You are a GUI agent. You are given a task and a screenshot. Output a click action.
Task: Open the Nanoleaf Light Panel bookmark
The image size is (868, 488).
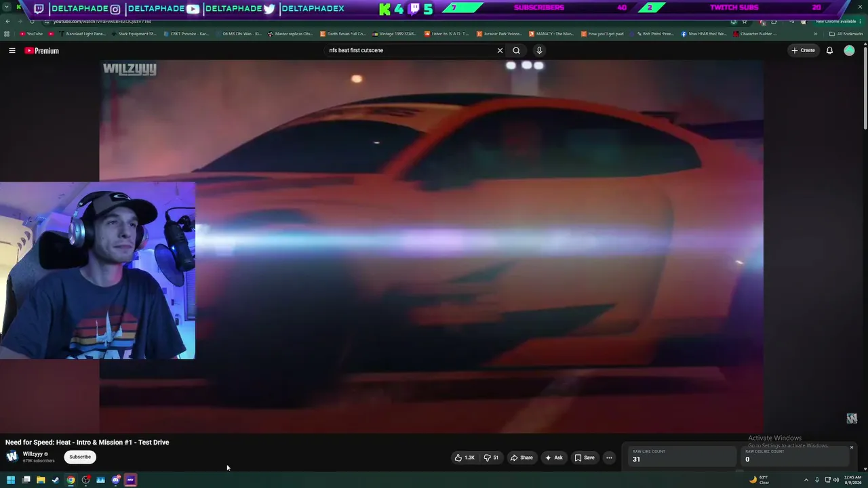coord(83,34)
